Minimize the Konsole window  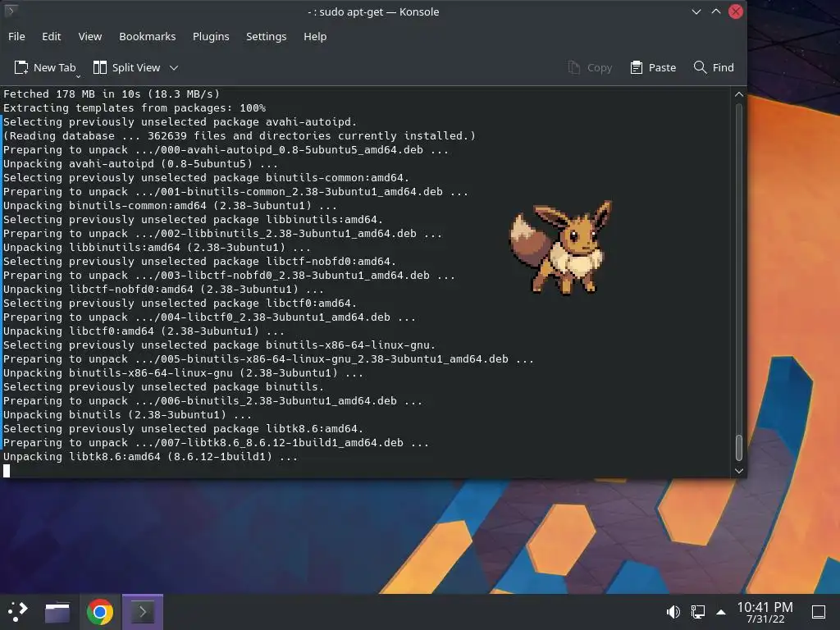pyautogui.click(x=696, y=11)
